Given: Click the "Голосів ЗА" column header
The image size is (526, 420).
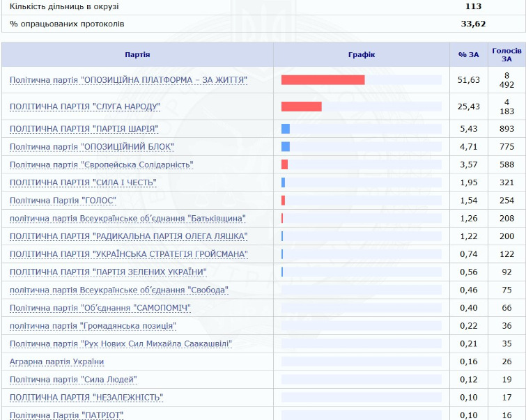Looking at the screenshot, I should 506,54.
